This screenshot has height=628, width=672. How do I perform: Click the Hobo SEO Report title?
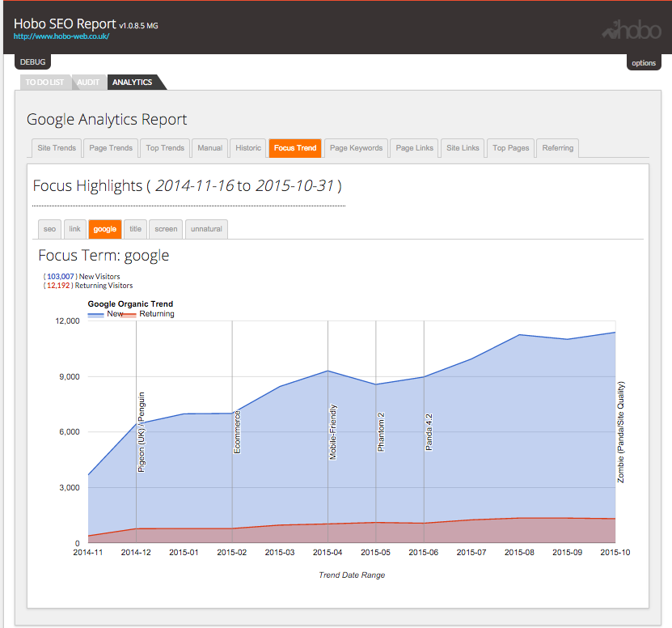(65, 24)
